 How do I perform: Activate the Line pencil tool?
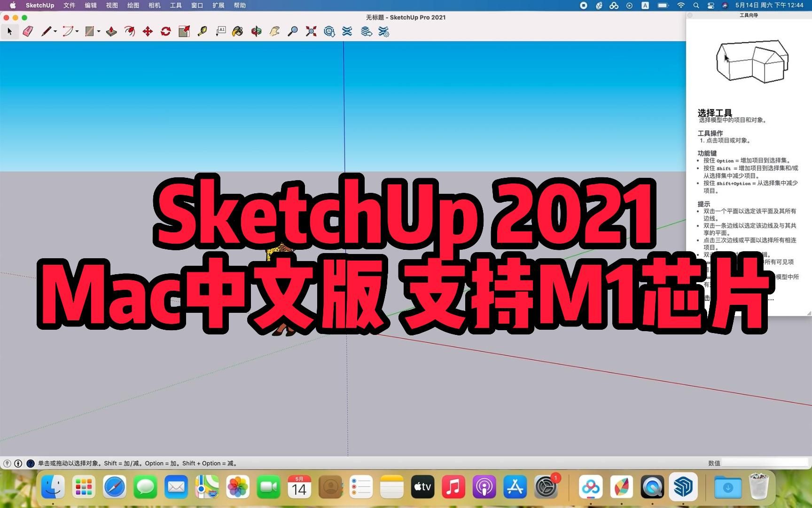(46, 32)
